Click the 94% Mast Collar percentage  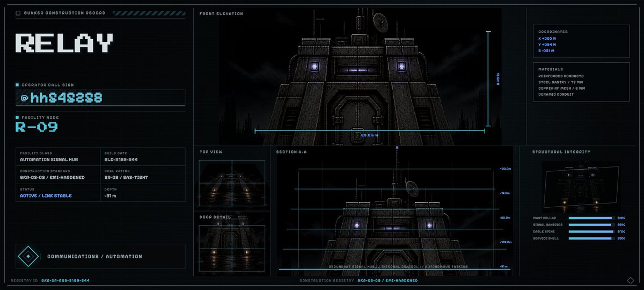(x=621, y=218)
